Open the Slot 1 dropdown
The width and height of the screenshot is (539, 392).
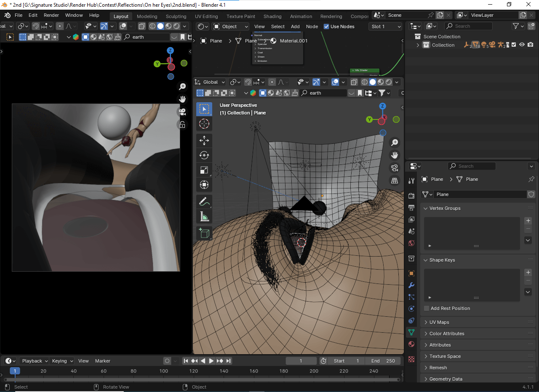[385, 26]
